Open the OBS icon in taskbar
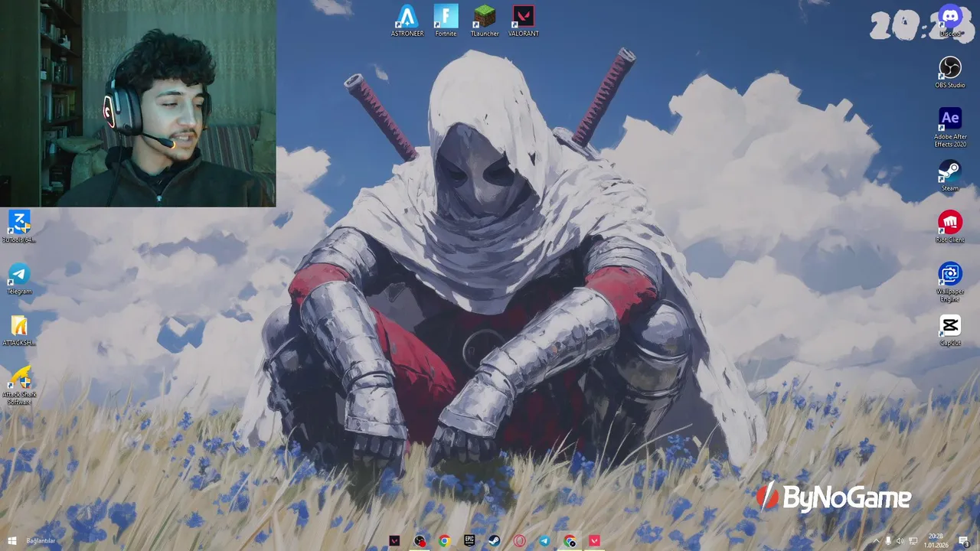Screen dimensions: 980x551 (420, 541)
